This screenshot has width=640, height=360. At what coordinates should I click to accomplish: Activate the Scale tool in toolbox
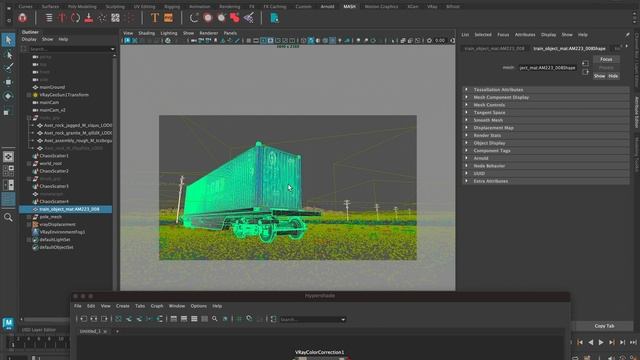[8, 111]
